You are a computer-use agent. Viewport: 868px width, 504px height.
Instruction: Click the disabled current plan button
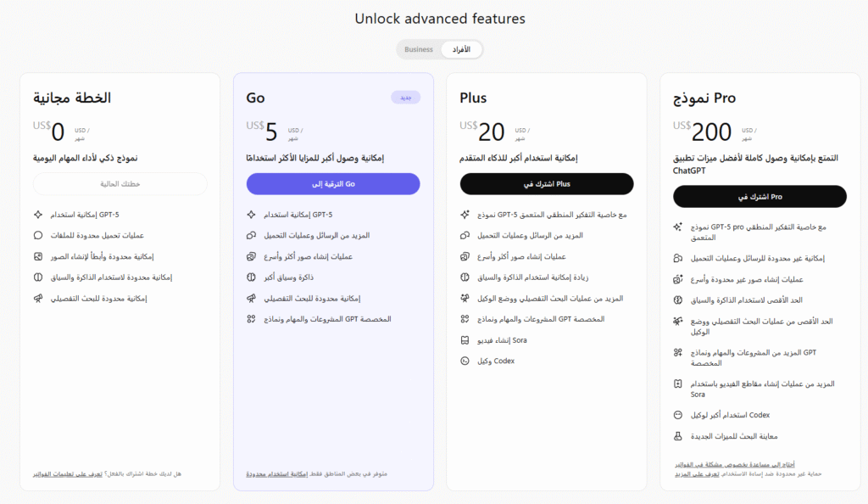click(120, 184)
